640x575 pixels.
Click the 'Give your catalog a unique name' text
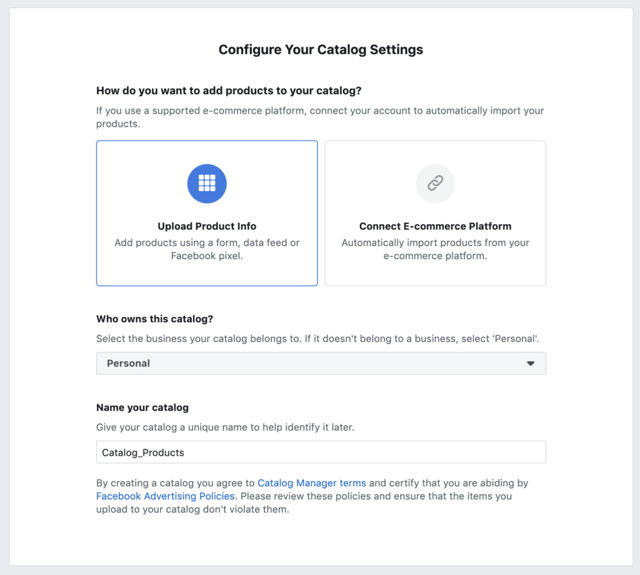225,427
